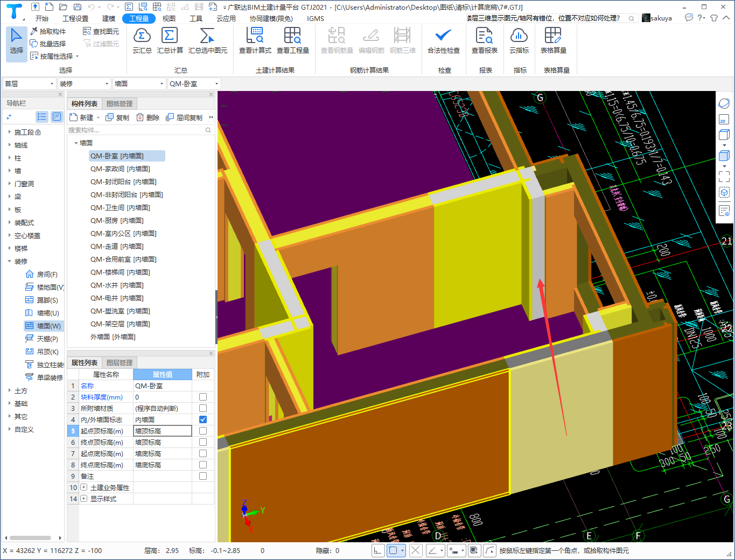Image resolution: width=735 pixels, height=560 pixels.
Task: Toggle 起点顶标高 附加 checkbox
Action: (203, 431)
